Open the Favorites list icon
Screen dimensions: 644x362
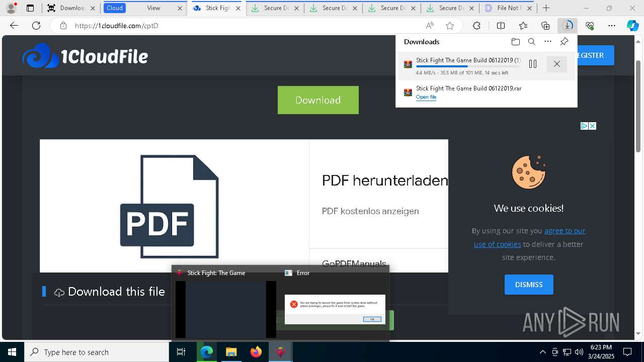(x=523, y=26)
